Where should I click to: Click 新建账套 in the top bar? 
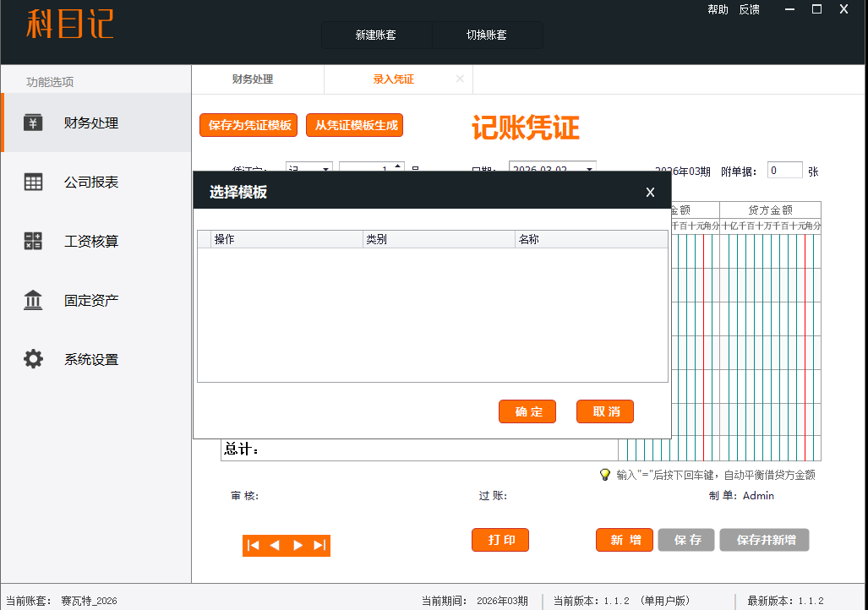coord(376,35)
